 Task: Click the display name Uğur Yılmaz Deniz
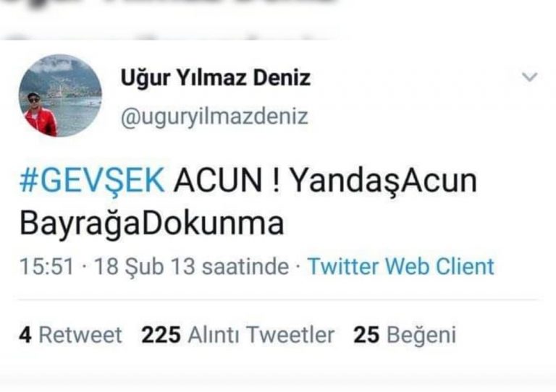[216, 78]
